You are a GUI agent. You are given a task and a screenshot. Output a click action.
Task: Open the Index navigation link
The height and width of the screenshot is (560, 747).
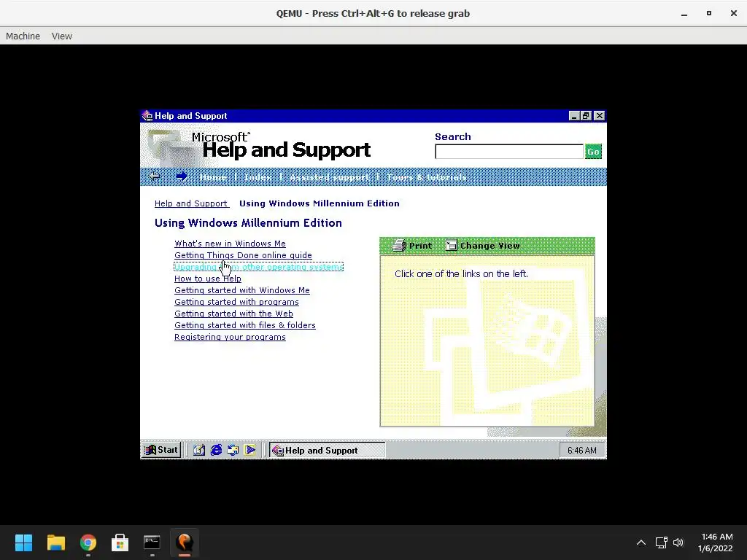(258, 177)
